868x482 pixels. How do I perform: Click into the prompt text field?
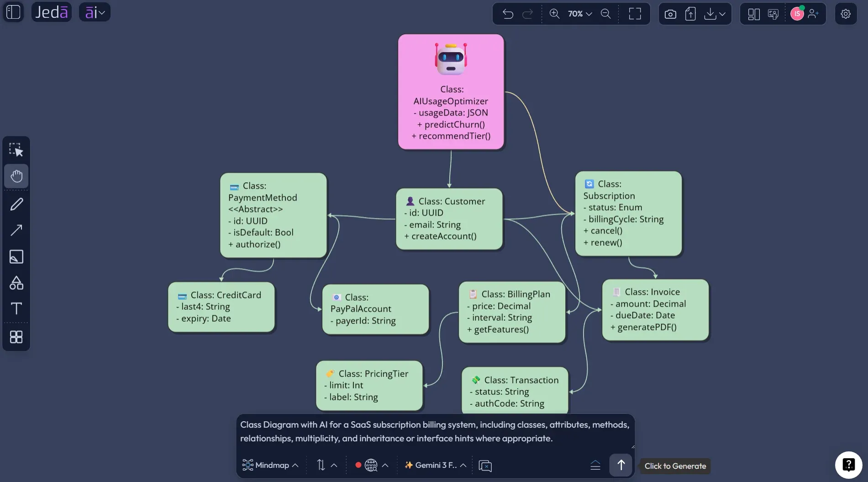pyautogui.click(x=435, y=431)
